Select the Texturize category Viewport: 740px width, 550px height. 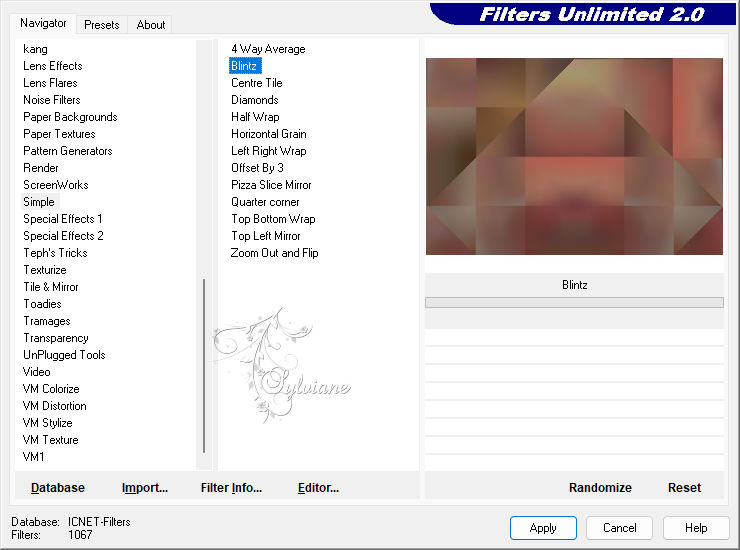tap(45, 270)
